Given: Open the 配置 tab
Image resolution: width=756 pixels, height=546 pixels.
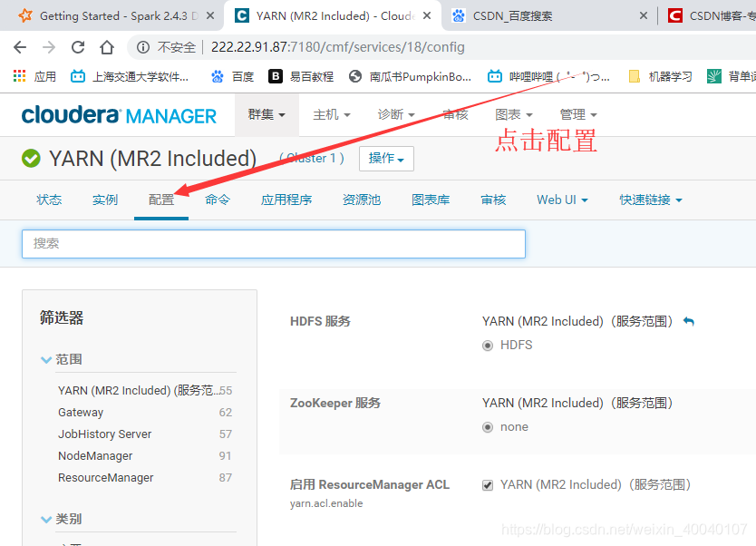Looking at the screenshot, I should pos(161,200).
